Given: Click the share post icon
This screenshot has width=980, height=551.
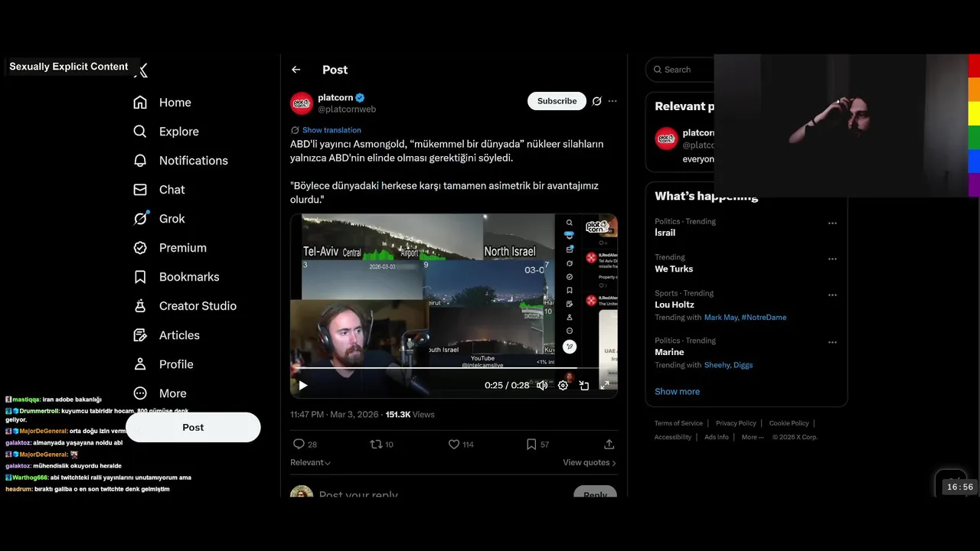Looking at the screenshot, I should 609,444.
